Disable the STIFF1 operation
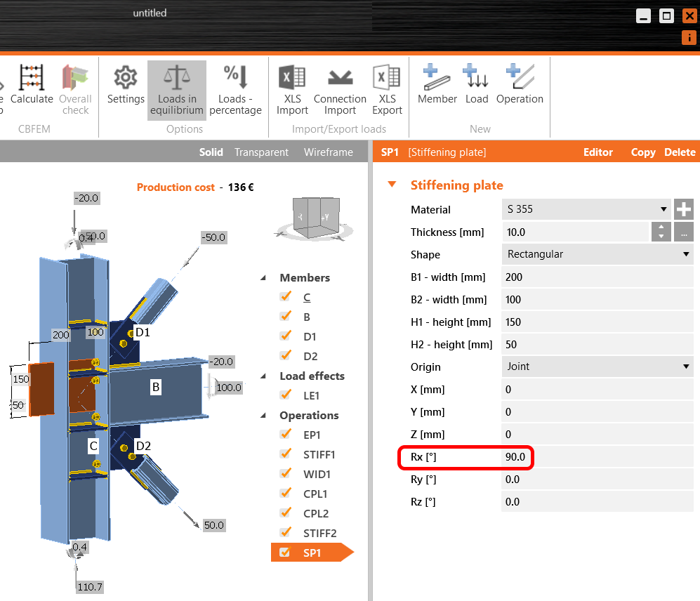The width and height of the screenshot is (700, 601). click(x=284, y=454)
